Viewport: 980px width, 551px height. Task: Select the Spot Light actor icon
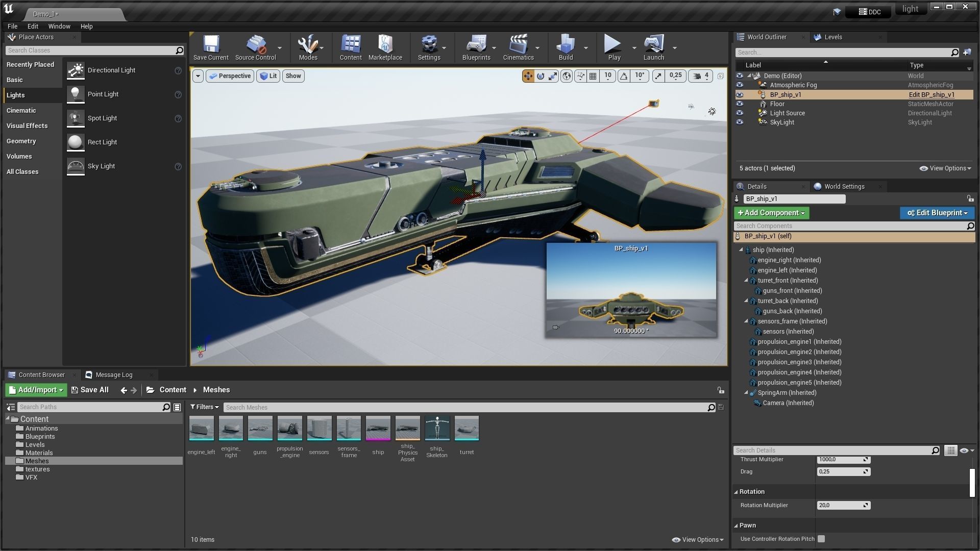(76, 118)
